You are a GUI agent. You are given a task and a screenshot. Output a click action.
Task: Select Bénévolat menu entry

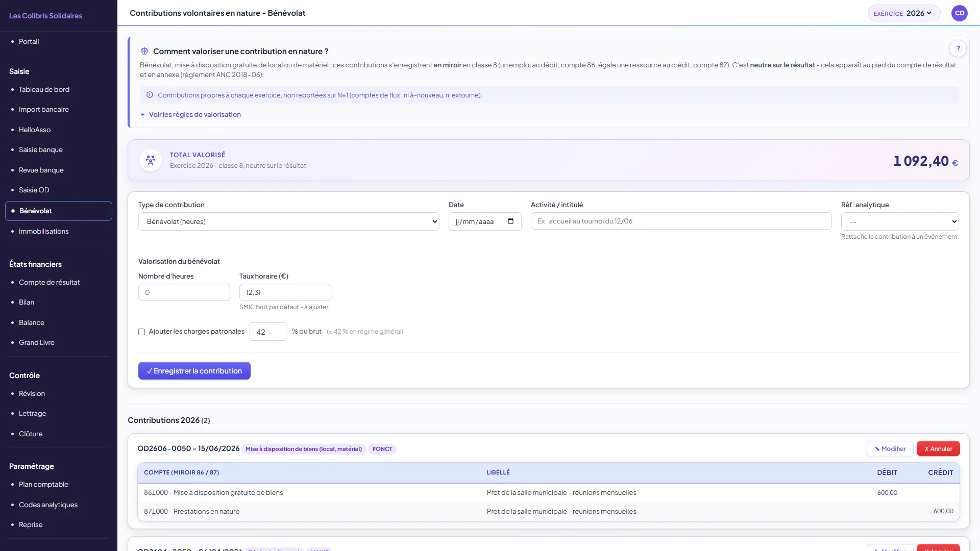[59, 211]
